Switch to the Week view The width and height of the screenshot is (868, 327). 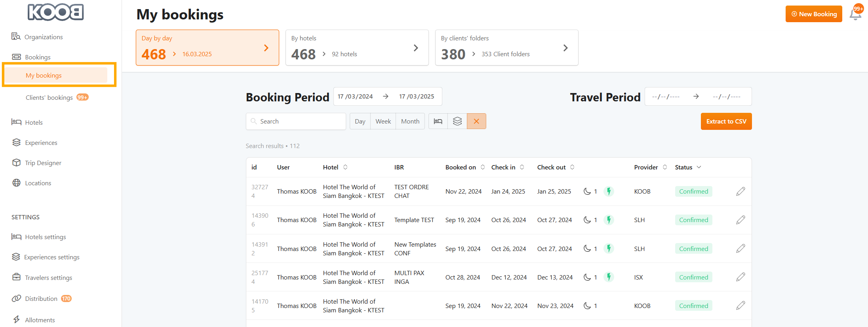383,121
